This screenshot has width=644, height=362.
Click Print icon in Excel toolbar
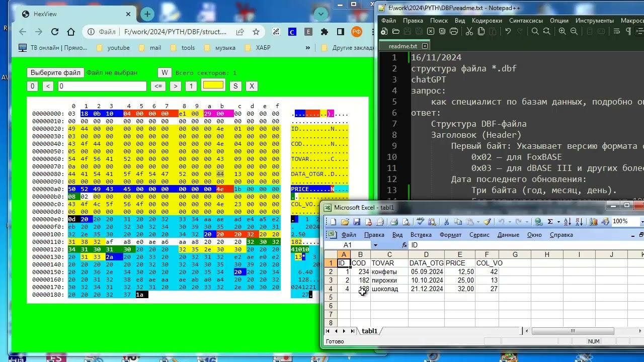point(394,222)
